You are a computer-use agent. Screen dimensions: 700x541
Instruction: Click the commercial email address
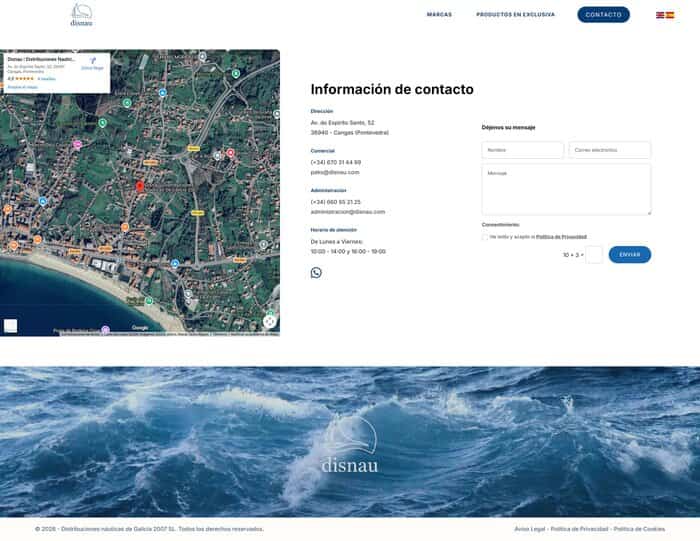click(x=335, y=172)
